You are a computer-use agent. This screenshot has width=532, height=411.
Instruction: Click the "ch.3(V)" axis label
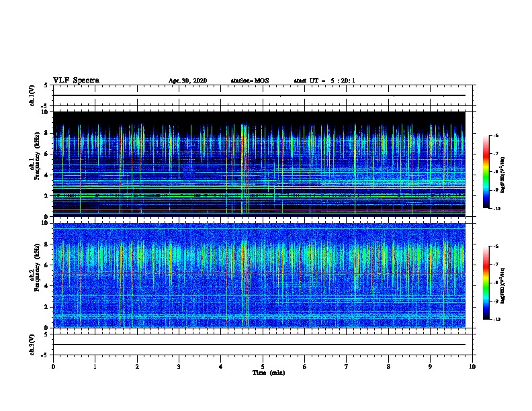coord(32,345)
